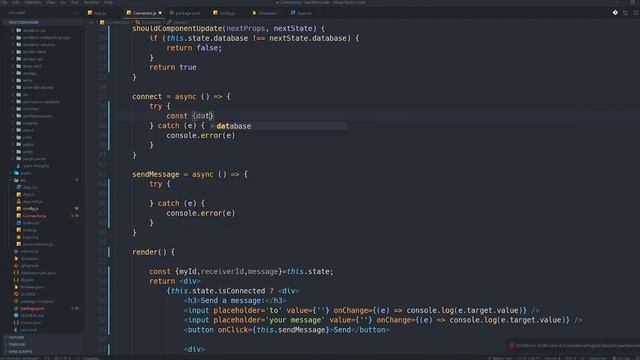
Task: Click the split editor icon at top right
Action: 625,13
